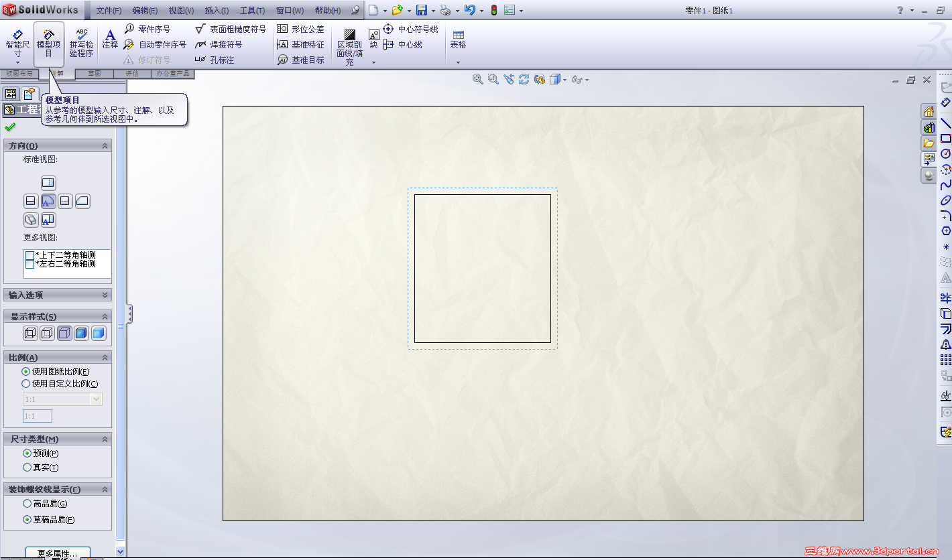Viewport: 952px width, 560px height.
Task: Click the Undo arrow icon
Action: click(x=469, y=10)
